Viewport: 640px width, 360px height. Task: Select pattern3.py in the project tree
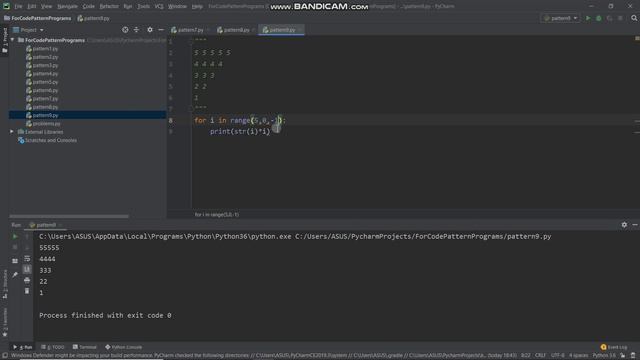45,65
